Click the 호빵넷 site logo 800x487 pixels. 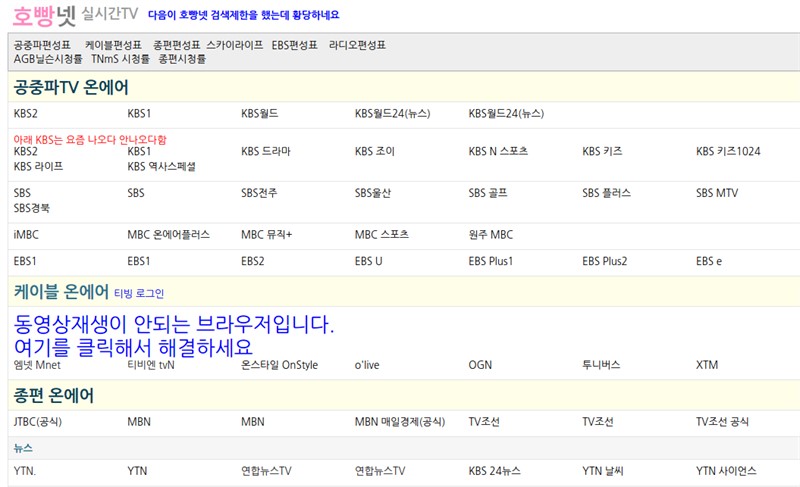pos(44,16)
